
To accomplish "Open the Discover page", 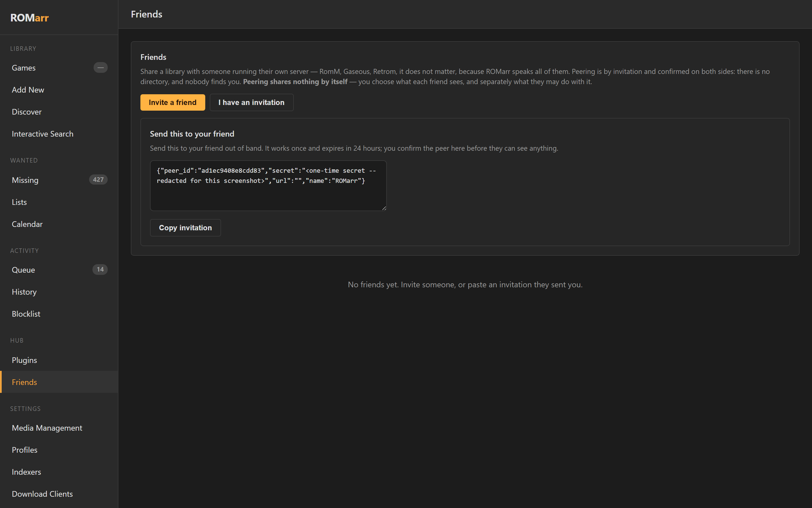I will click(x=59, y=112).
